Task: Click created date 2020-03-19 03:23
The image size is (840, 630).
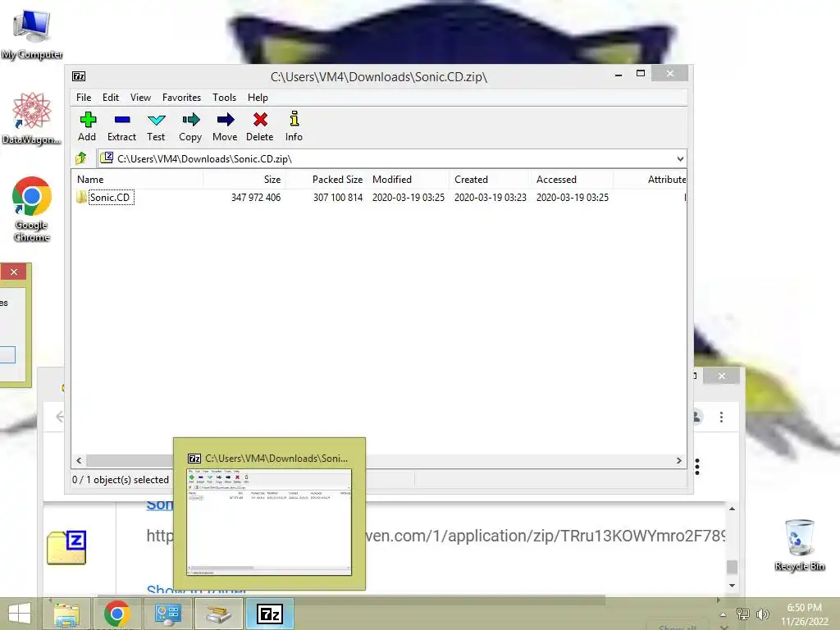Action: [x=491, y=197]
